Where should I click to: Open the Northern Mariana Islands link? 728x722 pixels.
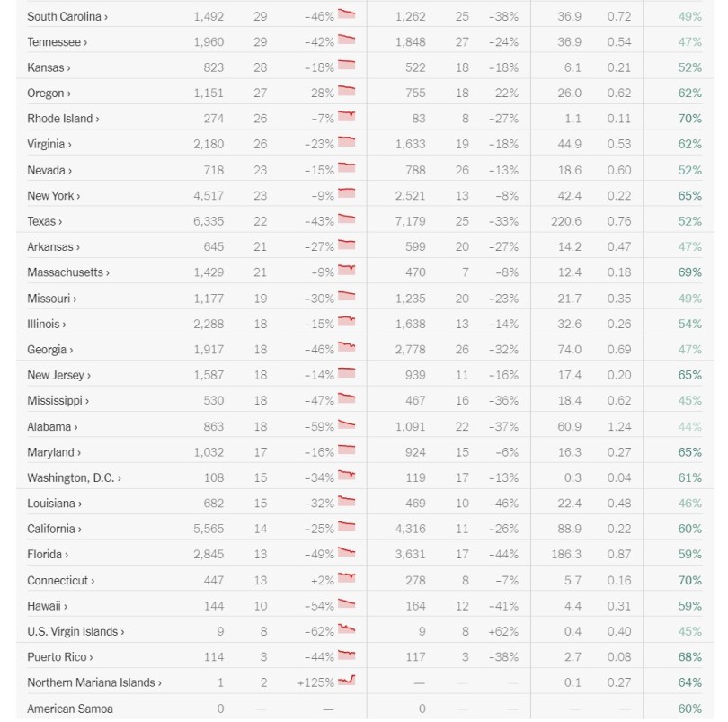coord(93,682)
